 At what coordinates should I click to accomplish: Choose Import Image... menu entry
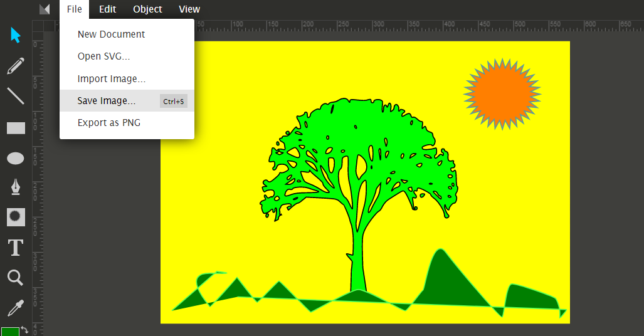tap(127, 78)
